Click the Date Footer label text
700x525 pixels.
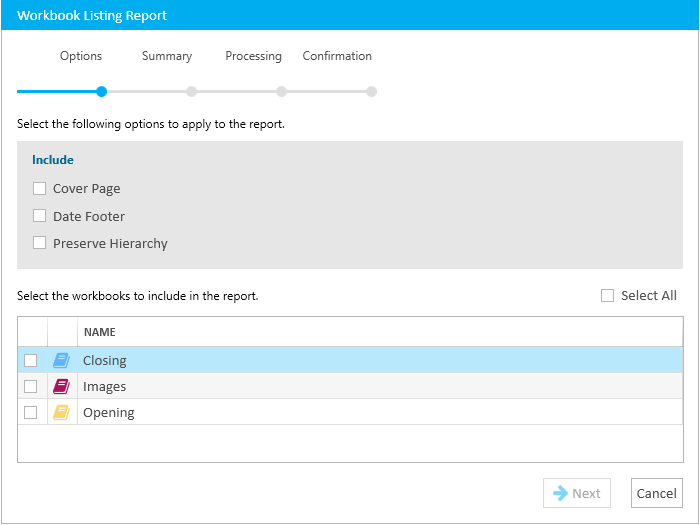coord(89,217)
